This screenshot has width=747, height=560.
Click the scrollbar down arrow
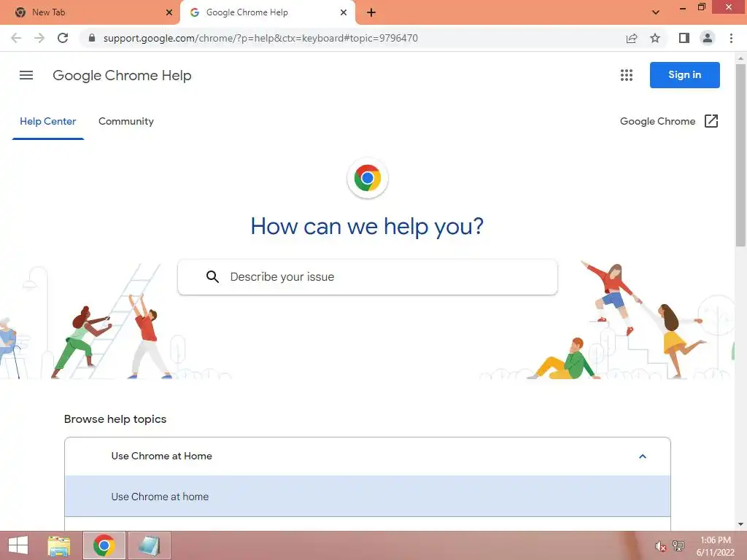pyautogui.click(x=740, y=524)
